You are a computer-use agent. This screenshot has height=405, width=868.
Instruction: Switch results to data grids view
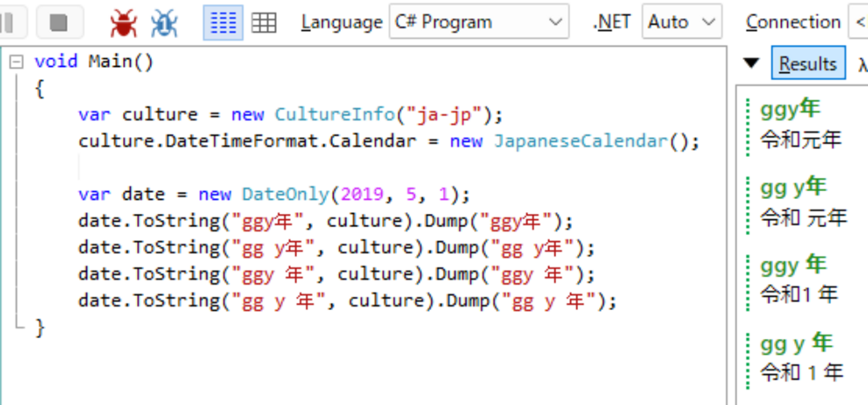264,23
